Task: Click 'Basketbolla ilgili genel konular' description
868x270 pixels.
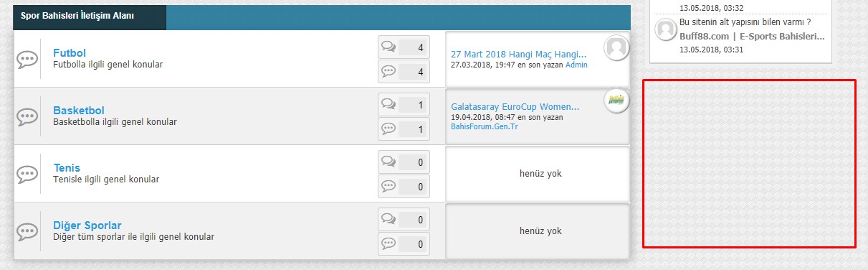Action: click(x=115, y=122)
